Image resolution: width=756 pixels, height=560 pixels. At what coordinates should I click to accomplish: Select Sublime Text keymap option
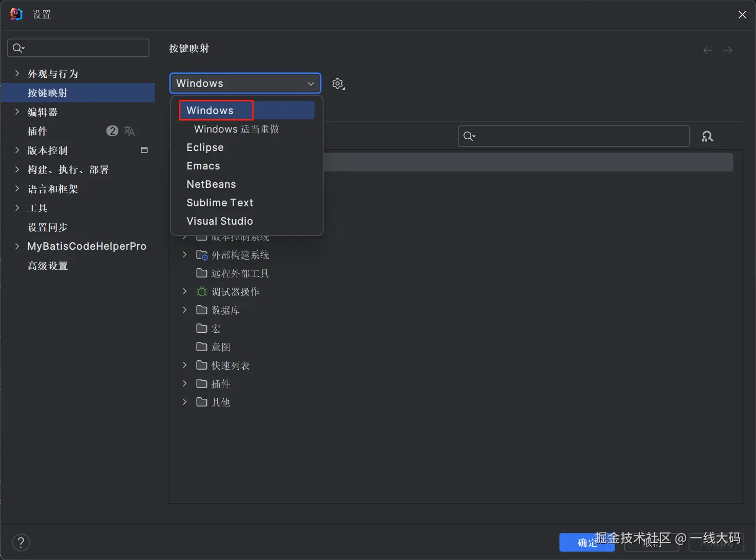[246, 203]
